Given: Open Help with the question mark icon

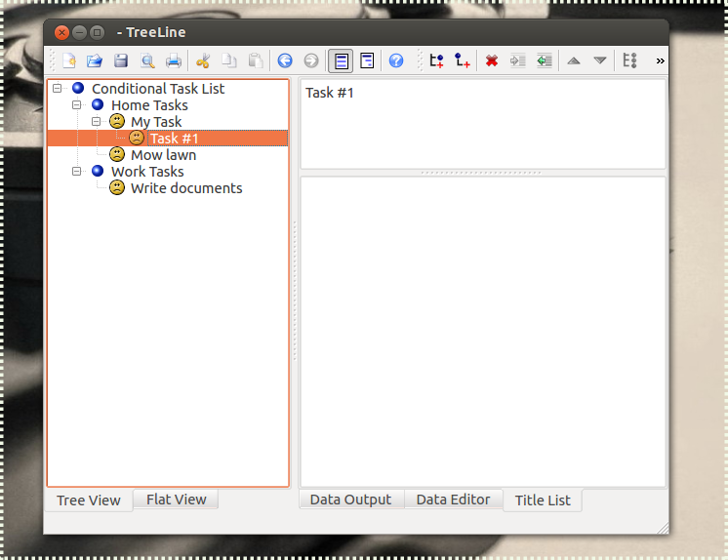Looking at the screenshot, I should pos(396,60).
